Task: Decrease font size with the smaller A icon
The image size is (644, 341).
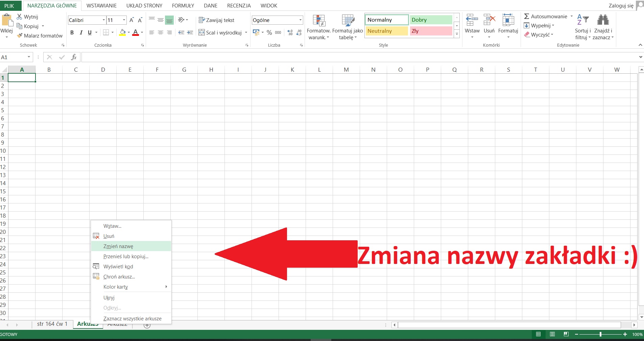Action: pyautogui.click(x=140, y=20)
